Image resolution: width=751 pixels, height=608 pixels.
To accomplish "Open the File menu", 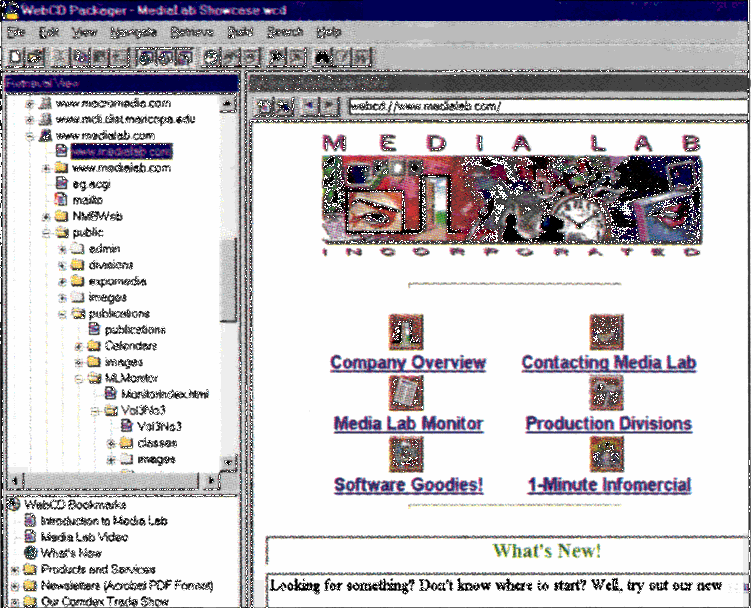I will pyautogui.click(x=16, y=32).
